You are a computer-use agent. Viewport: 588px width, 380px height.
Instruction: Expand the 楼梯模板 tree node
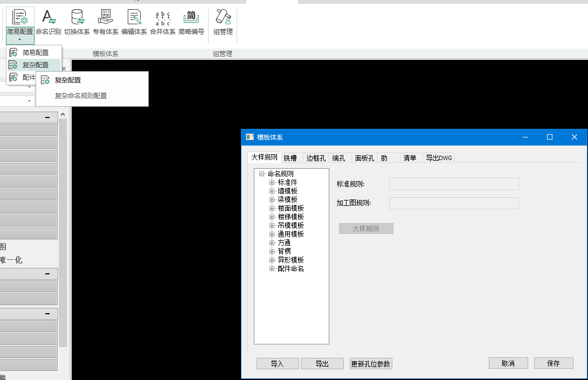(x=272, y=217)
